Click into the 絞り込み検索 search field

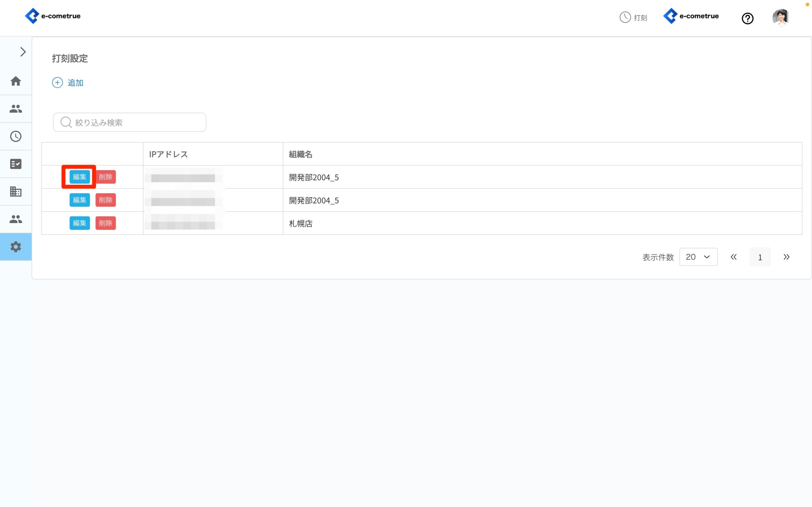tap(129, 122)
